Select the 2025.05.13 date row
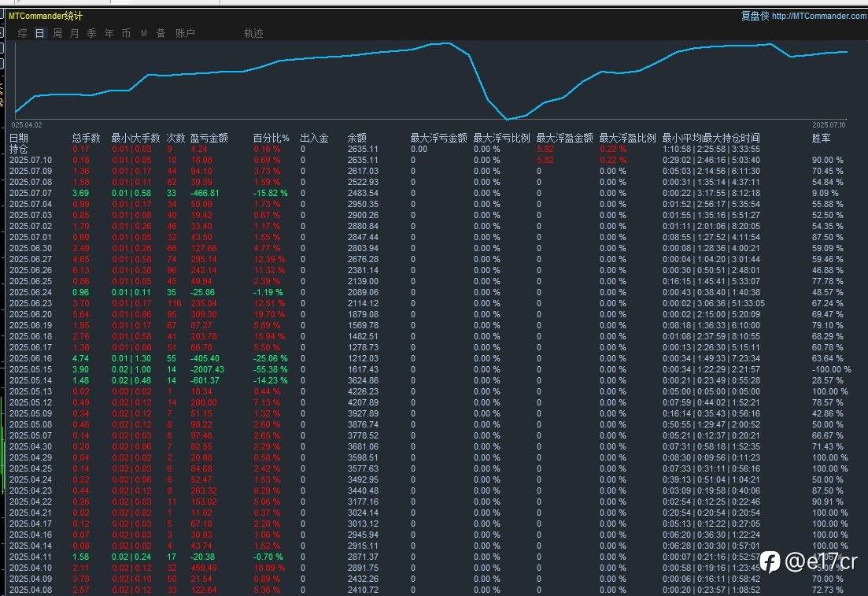The height and width of the screenshot is (596, 868). (31, 391)
